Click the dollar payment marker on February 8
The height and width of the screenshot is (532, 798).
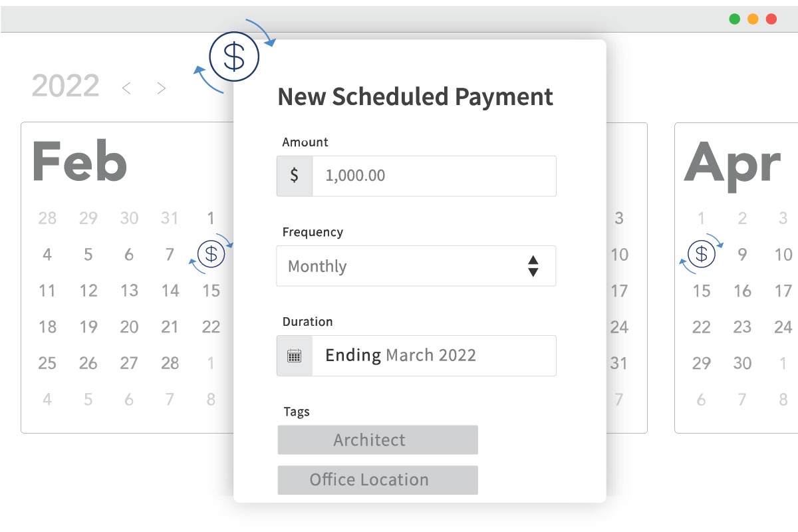(211, 253)
